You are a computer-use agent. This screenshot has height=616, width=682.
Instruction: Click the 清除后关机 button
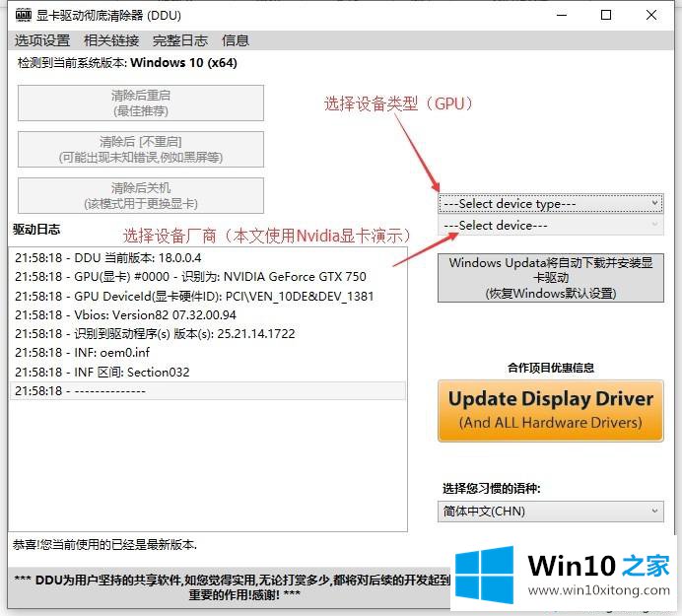[141, 196]
